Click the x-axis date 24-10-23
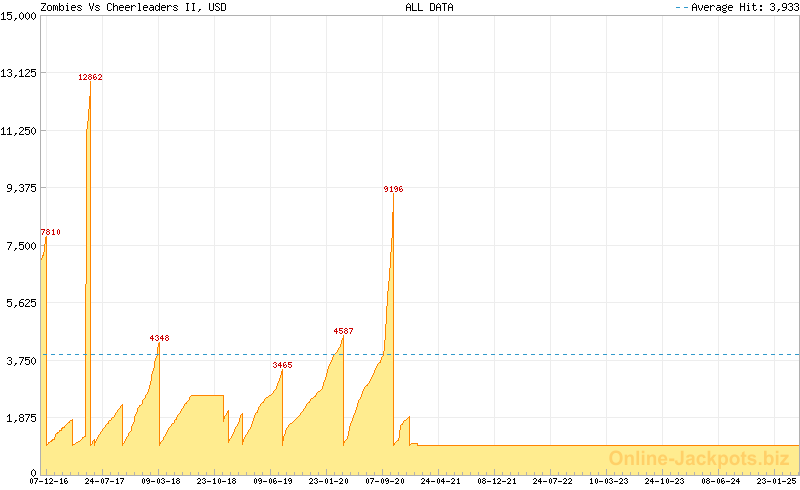800x490 pixels. point(664,481)
